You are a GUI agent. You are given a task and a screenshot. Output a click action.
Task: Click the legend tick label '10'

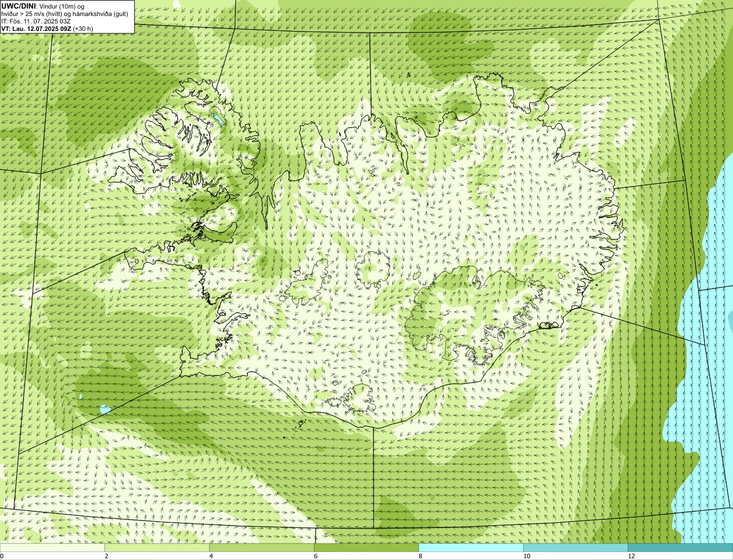point(526,556)
